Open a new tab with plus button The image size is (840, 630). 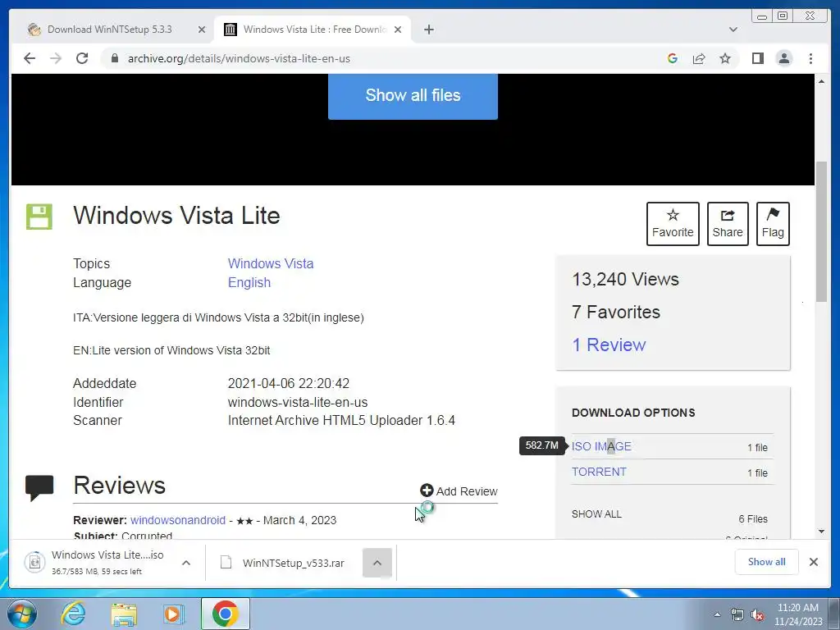(x=428, y=30)
